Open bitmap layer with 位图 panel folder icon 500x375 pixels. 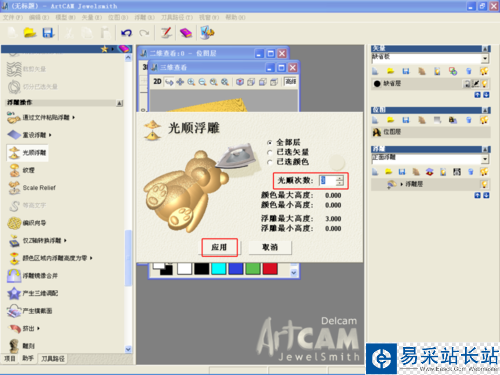click(390, 120)
